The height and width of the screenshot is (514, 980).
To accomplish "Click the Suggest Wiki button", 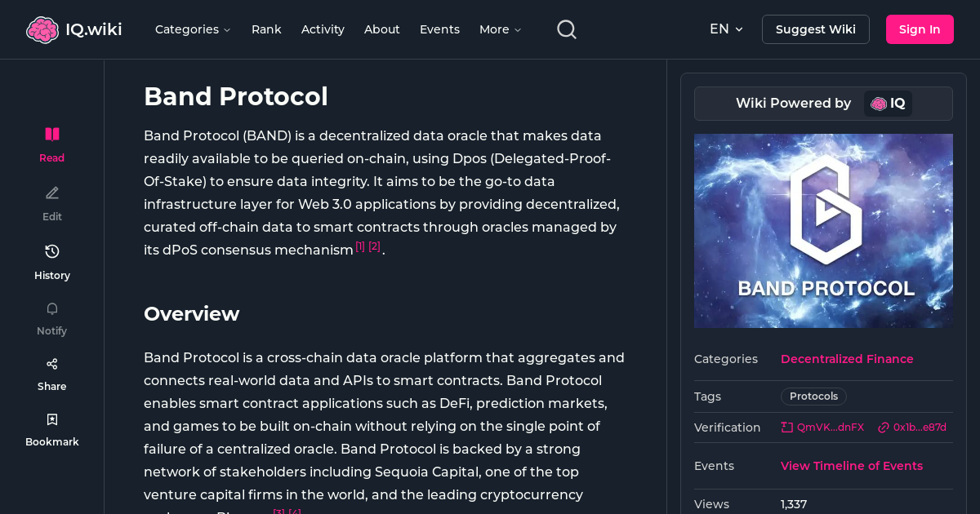I will click(815, 29).
